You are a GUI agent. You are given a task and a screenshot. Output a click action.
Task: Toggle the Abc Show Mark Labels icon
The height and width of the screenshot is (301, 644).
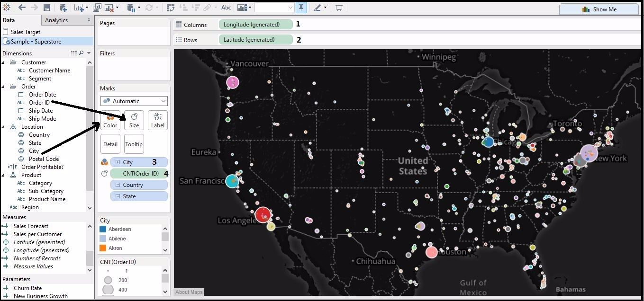click(226, 8)
